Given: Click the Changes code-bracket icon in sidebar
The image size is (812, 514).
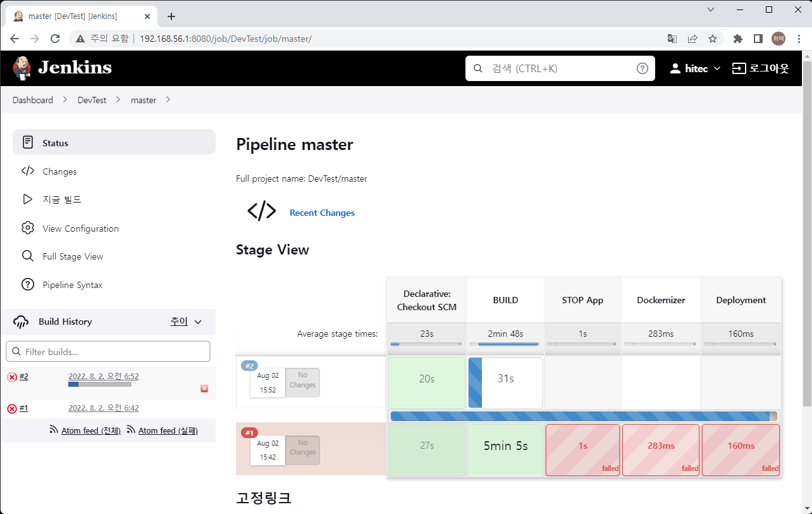Looking at the screenshot, I should pyautogui.click(x=27, y=171).
